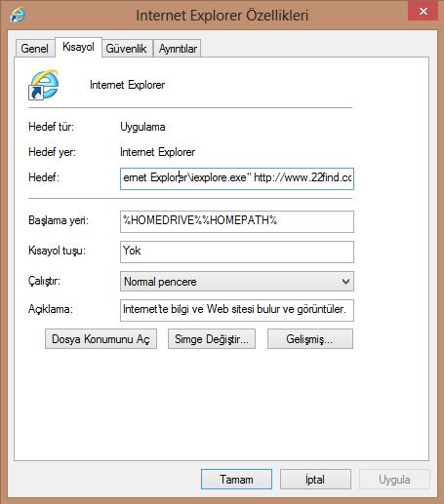Click the large Internet Explorer shortcut icon
Screen dimensions: 444x504
point(44,85)
